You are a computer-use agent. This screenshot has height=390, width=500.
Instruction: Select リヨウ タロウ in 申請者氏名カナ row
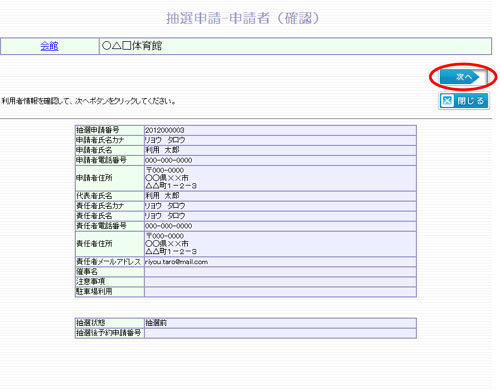(x=165, y=140)
